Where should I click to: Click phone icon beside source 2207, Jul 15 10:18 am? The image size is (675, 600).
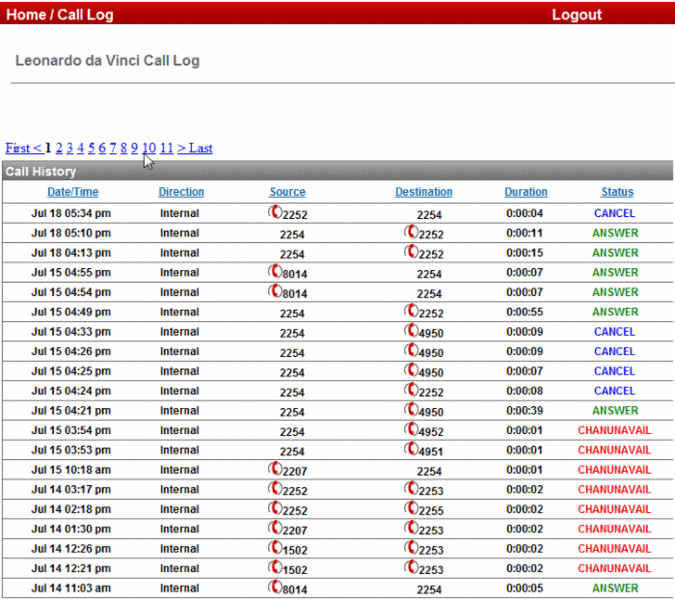275,468
